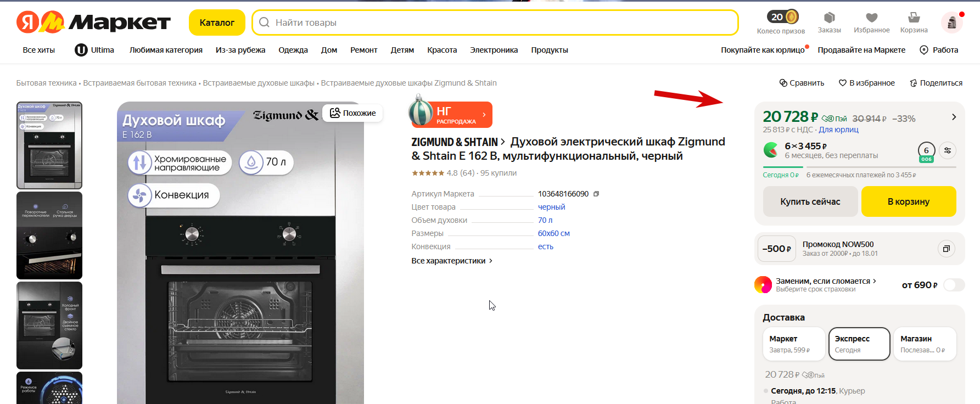Open Любимая категория menu item

point(166,50)
